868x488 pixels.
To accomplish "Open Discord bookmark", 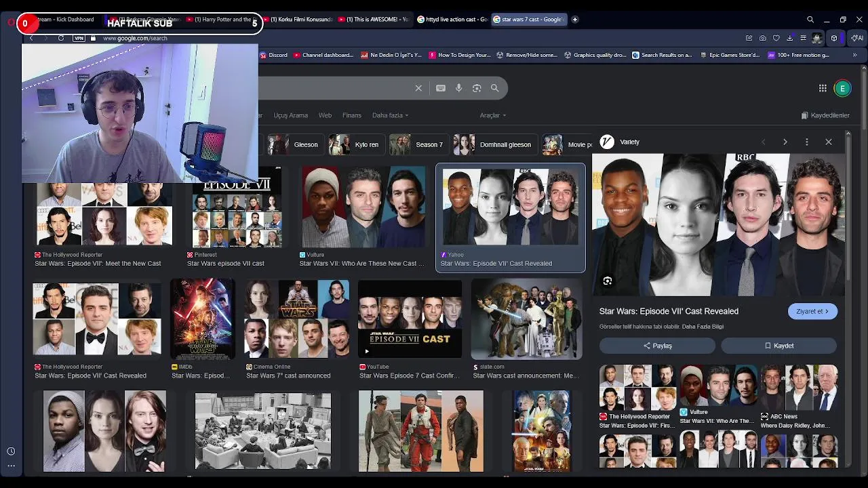I will pyautogui.click(x=274, y=55).
